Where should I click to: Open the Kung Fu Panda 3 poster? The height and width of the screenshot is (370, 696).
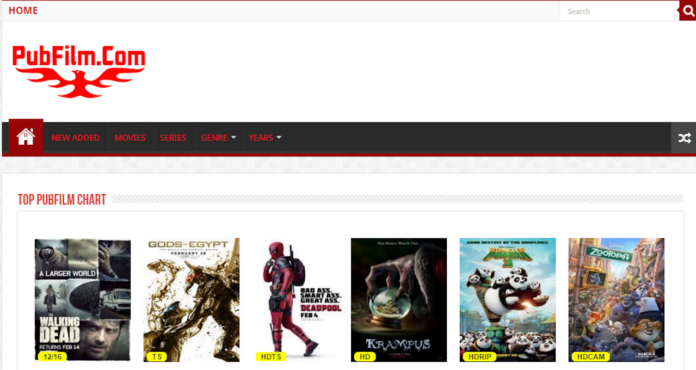[507, 299]
